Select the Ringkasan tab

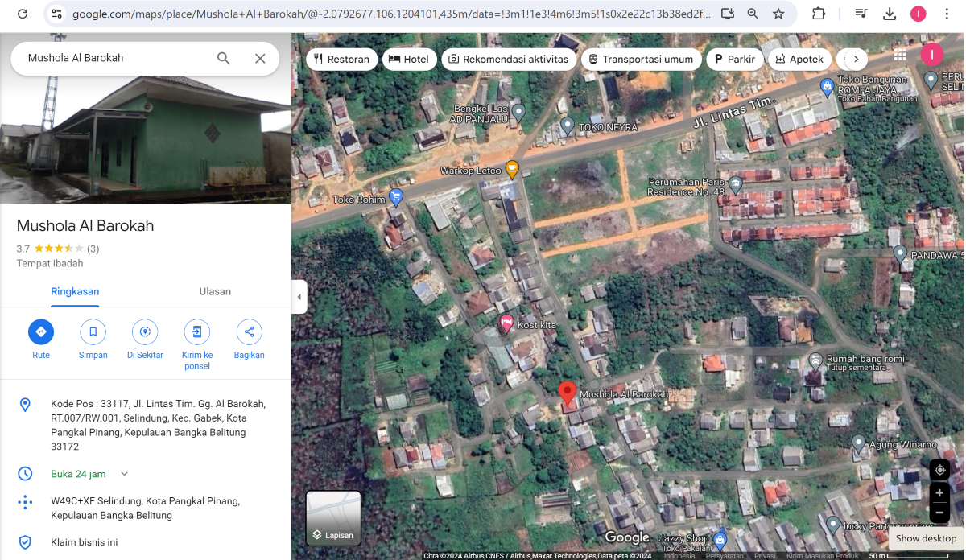coord(75,291)
